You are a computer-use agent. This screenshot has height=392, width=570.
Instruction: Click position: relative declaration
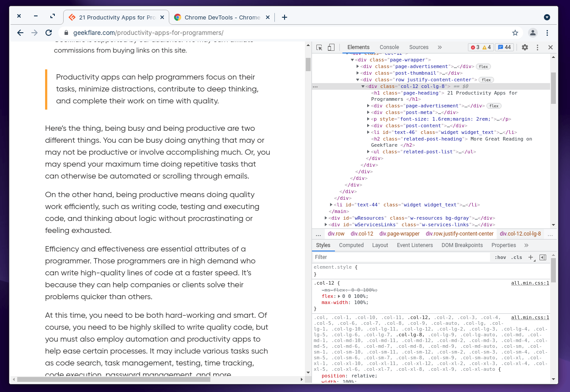(x=349, y=376)
